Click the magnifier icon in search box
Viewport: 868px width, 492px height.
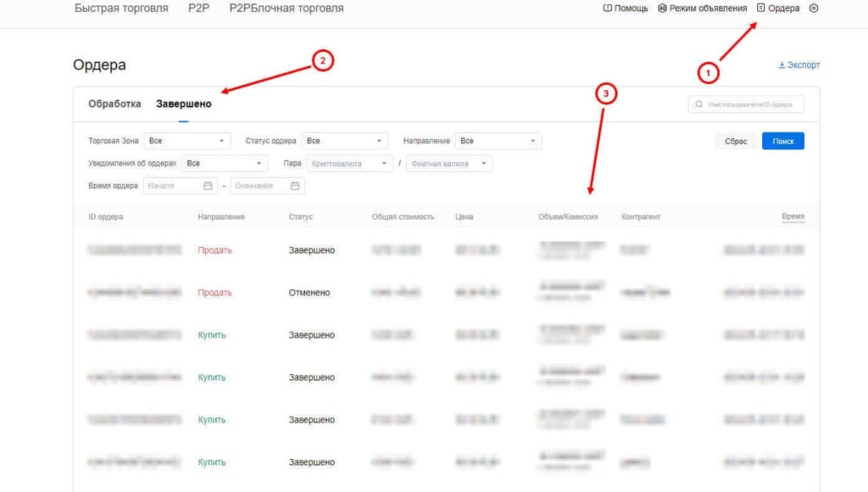click(x=699, y=104)
